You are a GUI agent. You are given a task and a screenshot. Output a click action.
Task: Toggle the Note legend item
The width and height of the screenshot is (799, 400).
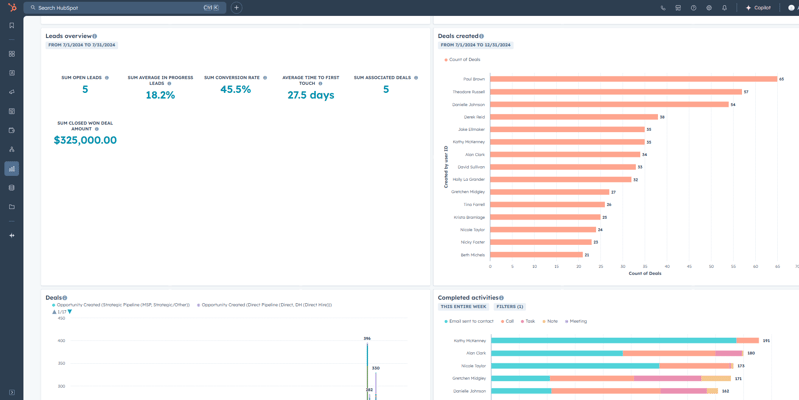point(549,322)
